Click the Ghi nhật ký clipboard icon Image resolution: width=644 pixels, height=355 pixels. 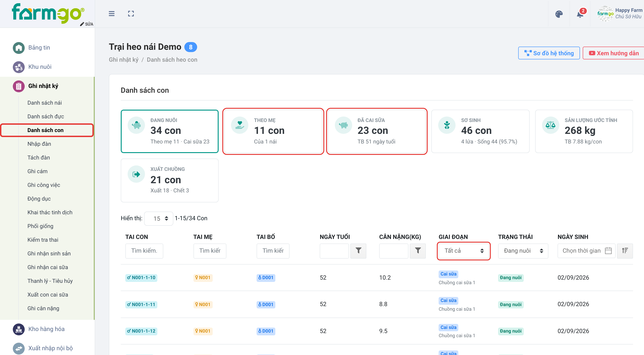click(19, 86)
